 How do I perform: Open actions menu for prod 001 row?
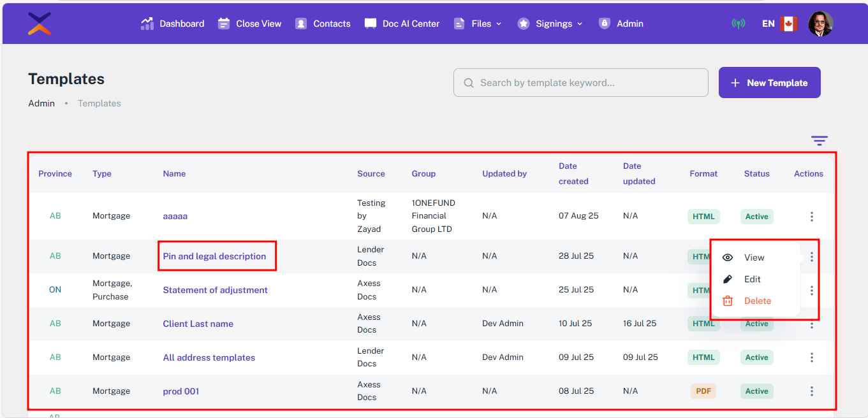(x=811, y=391)
